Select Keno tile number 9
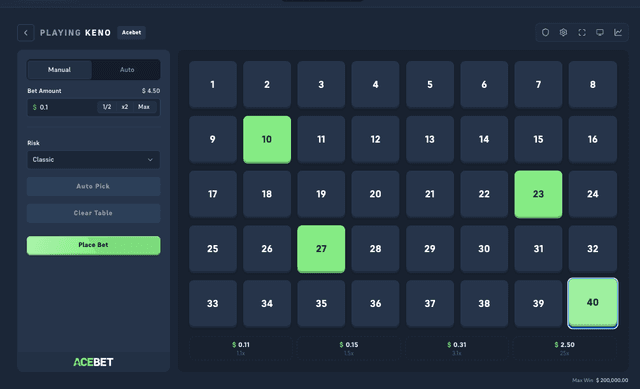This screenshot has width=640, height=389. (x=213, y=139)
